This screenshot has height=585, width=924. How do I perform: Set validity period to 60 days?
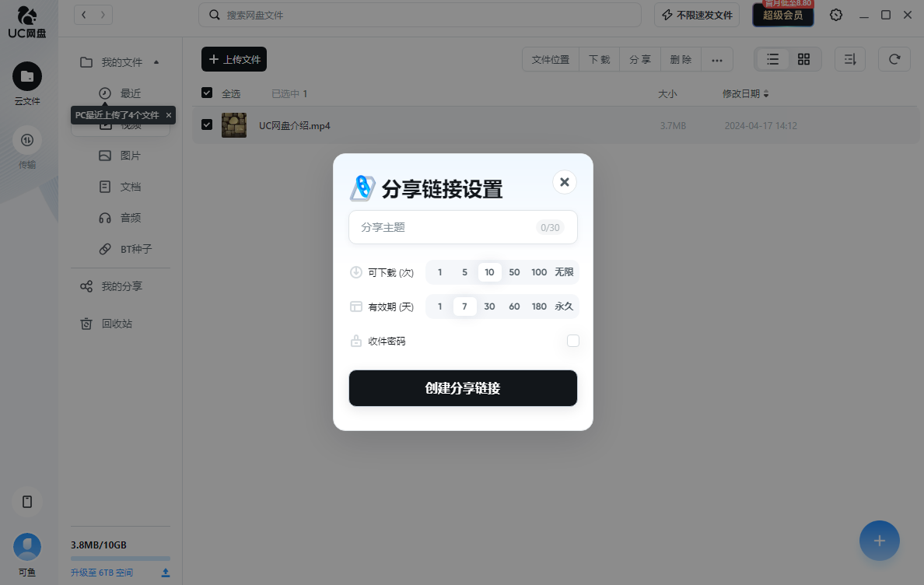click(x=514, y=307)
